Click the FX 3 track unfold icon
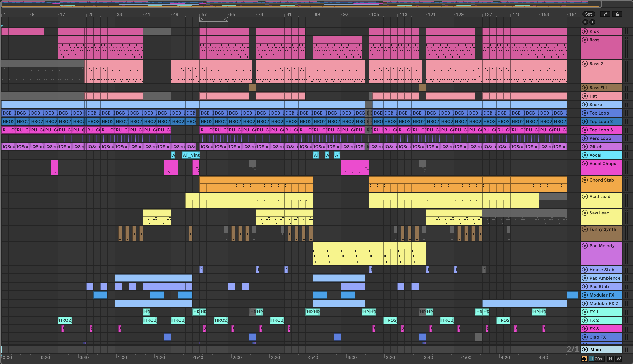The image size is (633, 364). pyautogui.click(x=585, y=329)
